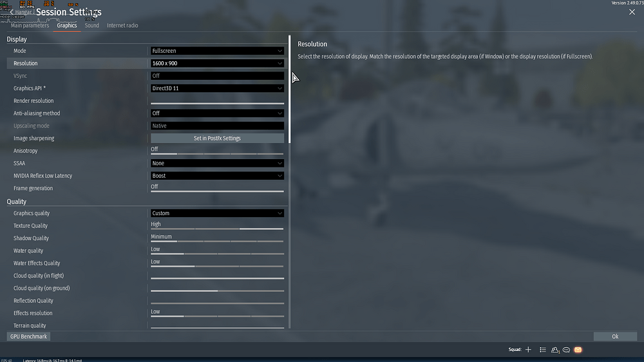
Task: Adjust Cloud quality (in flight) slider
Action: [x=217, y=278]
